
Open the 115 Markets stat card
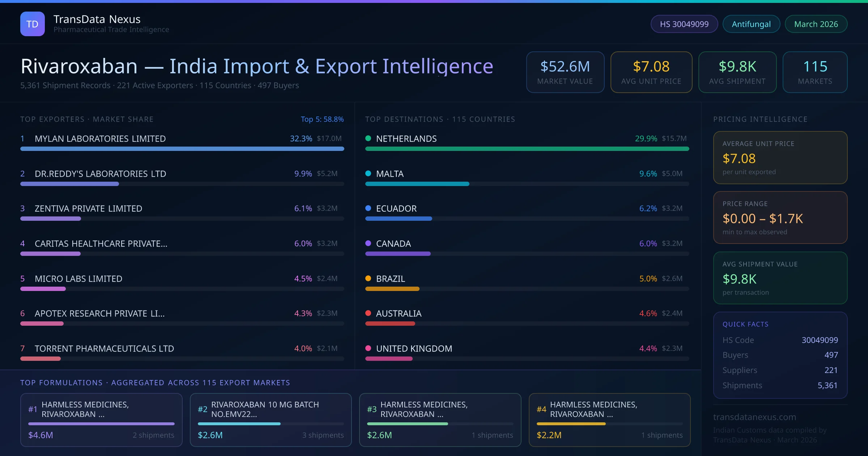(815, 72)
